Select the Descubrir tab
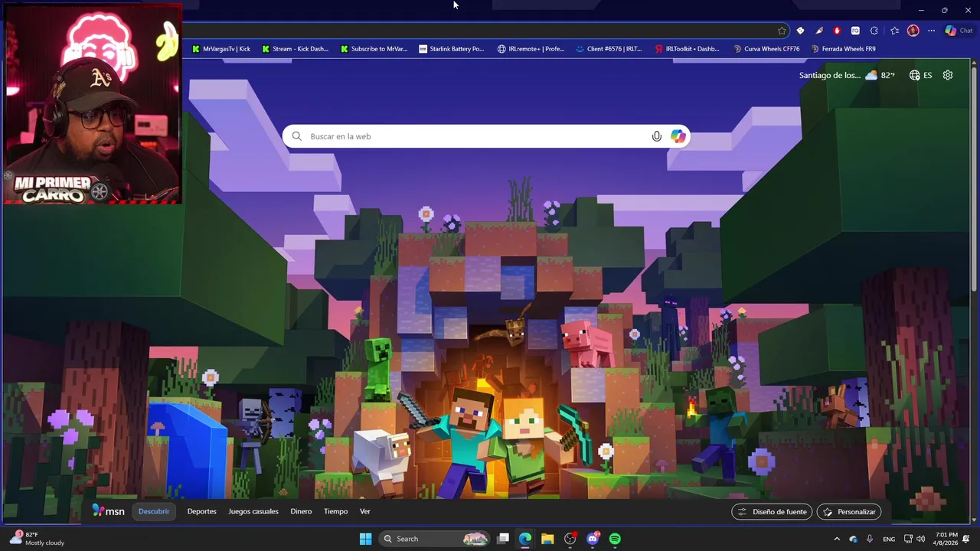Viewport: 980px width, 551px height. click(154, 511)
